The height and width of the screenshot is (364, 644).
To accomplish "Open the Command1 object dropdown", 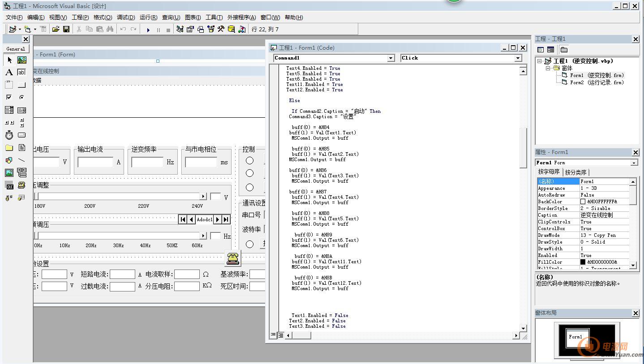I will tap(391, 58).
